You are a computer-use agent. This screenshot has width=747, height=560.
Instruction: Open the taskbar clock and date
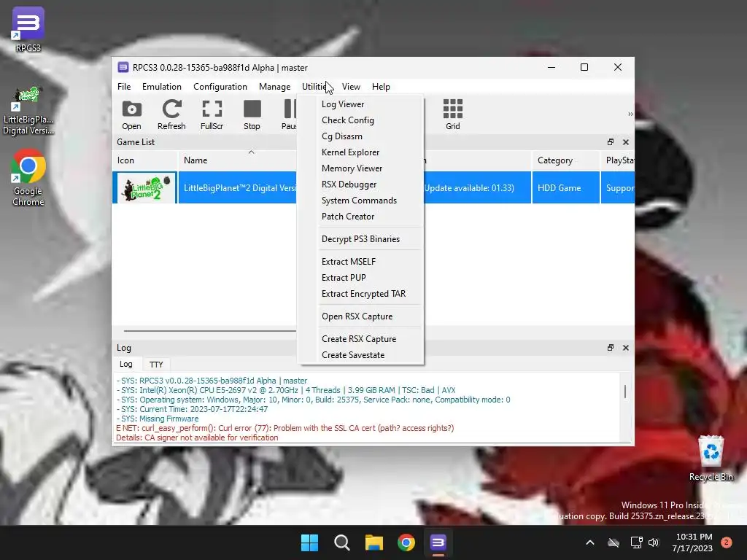tap(694, 542)
